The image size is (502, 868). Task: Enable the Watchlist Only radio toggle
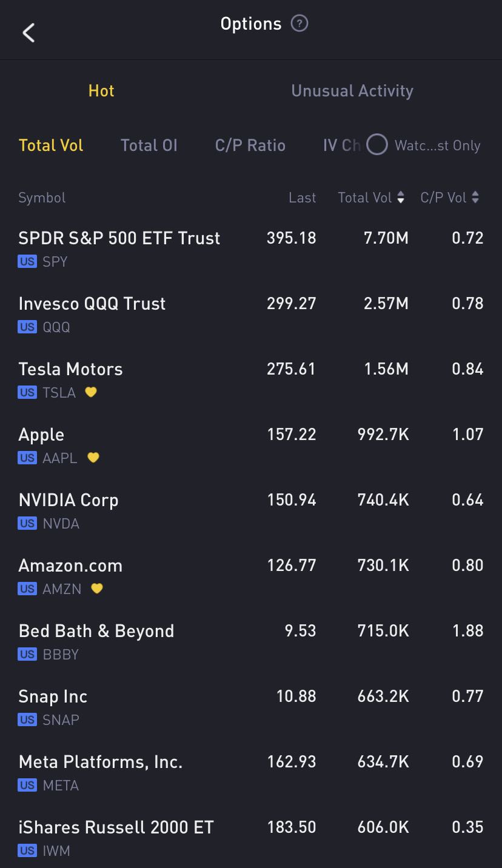click(376, 145)
